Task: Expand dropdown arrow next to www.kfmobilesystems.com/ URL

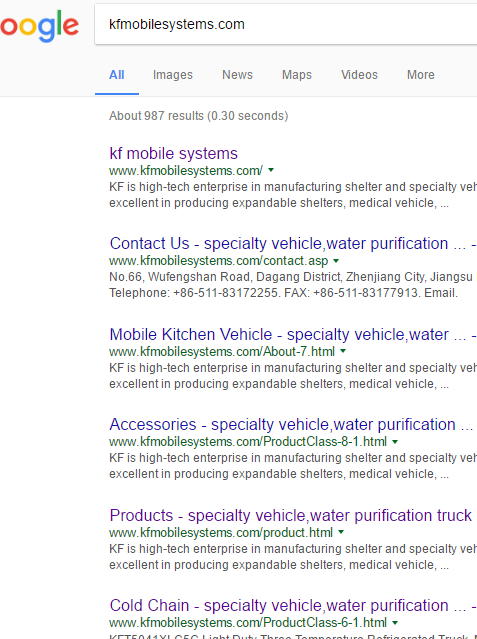Action: pos(271,170)
